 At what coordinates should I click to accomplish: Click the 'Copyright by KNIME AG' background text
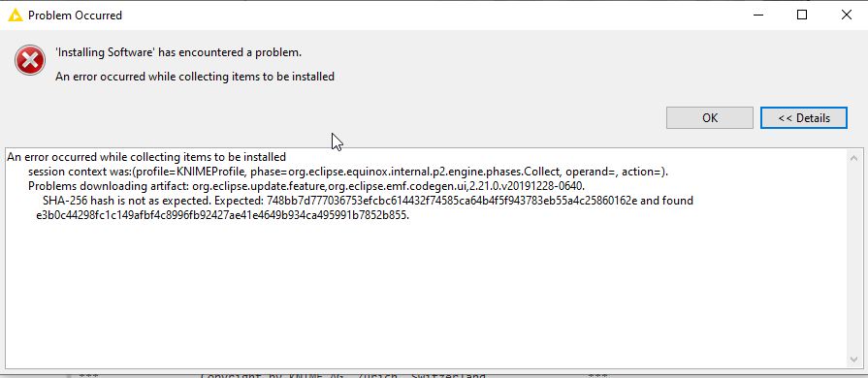click(x=342, y=375)
